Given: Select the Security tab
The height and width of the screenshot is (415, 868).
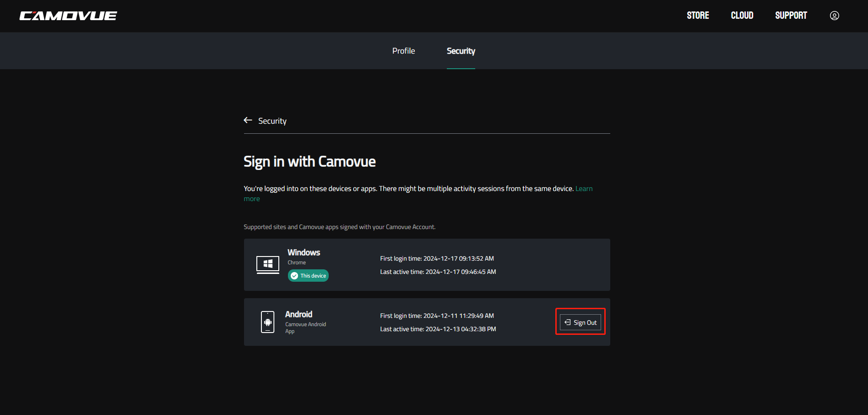Looking at the screenshot, I should point(461,51).
